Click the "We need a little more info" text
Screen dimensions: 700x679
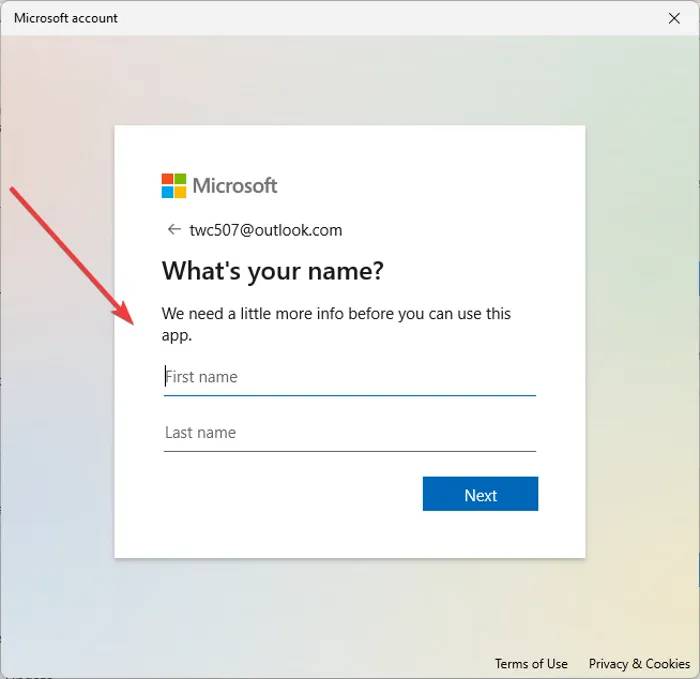tap(336, 324)
